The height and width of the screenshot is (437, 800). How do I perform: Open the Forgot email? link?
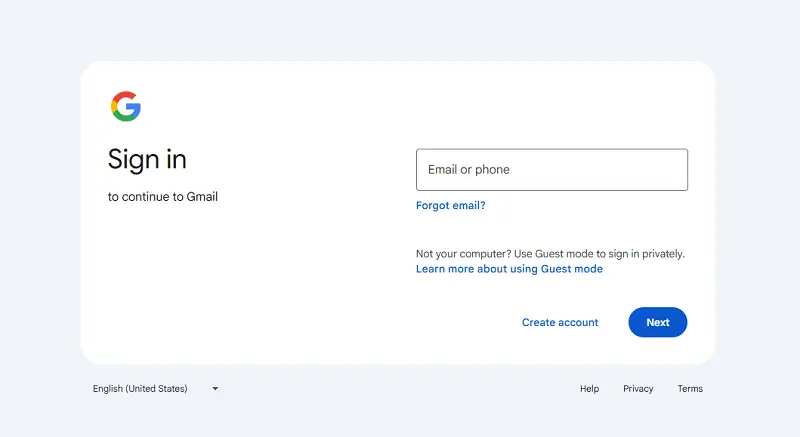[x=451, y=205]
